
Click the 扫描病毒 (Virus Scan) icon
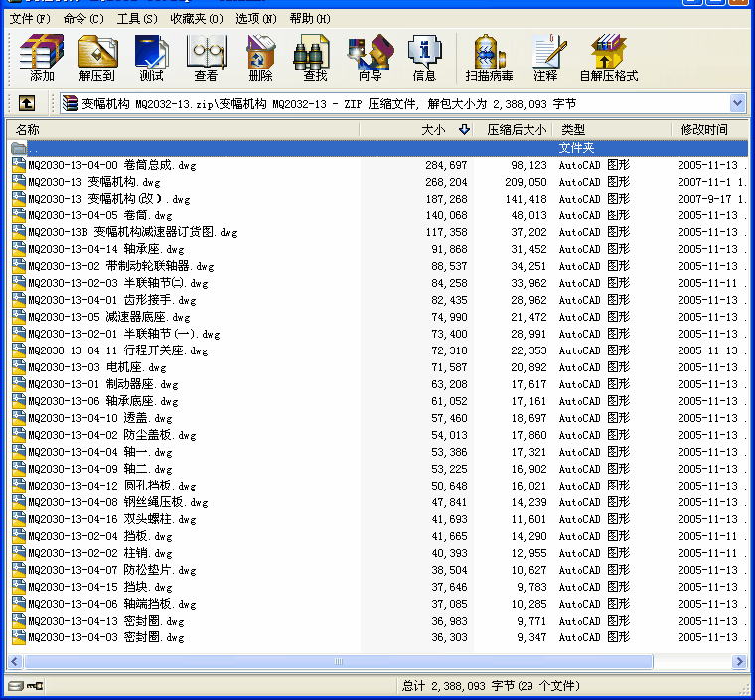pos(489,58)
